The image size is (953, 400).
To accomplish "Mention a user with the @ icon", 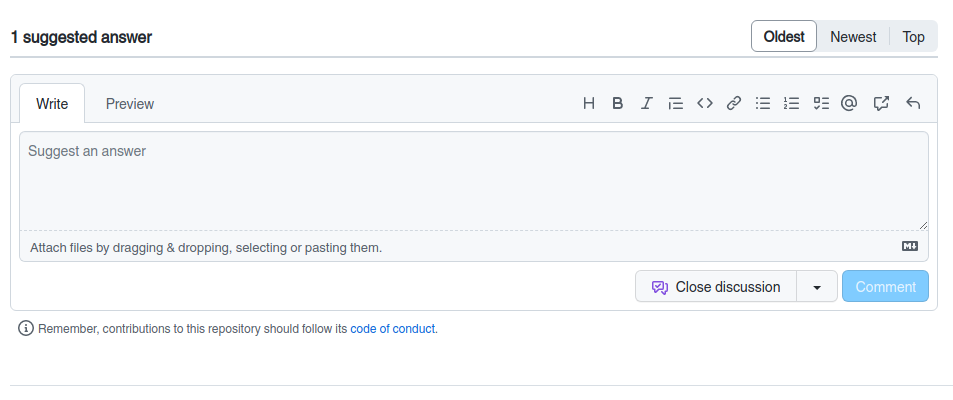I will pyautogui.click(x=849, y=103).
